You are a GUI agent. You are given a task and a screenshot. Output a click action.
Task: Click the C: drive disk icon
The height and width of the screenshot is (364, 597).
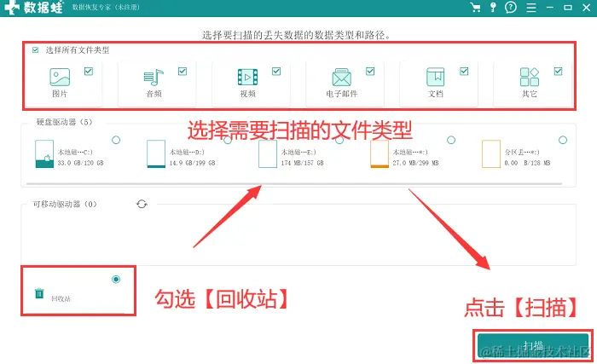click(44, 153)
